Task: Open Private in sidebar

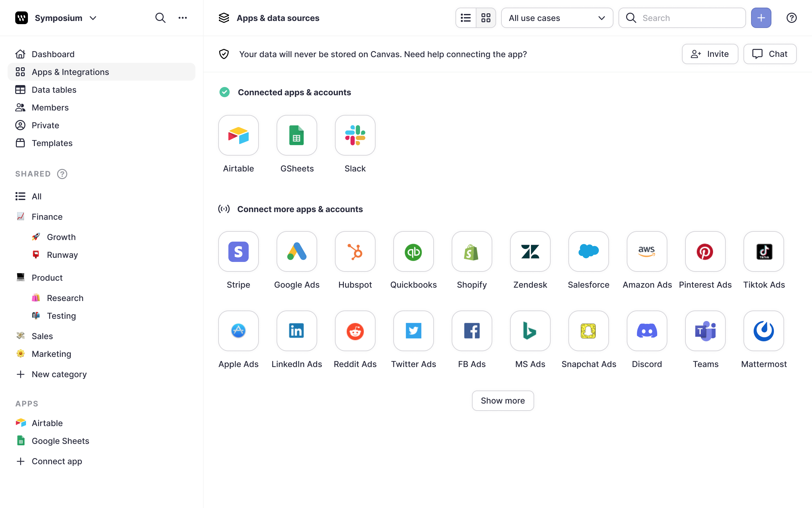Action: [101, 125]
